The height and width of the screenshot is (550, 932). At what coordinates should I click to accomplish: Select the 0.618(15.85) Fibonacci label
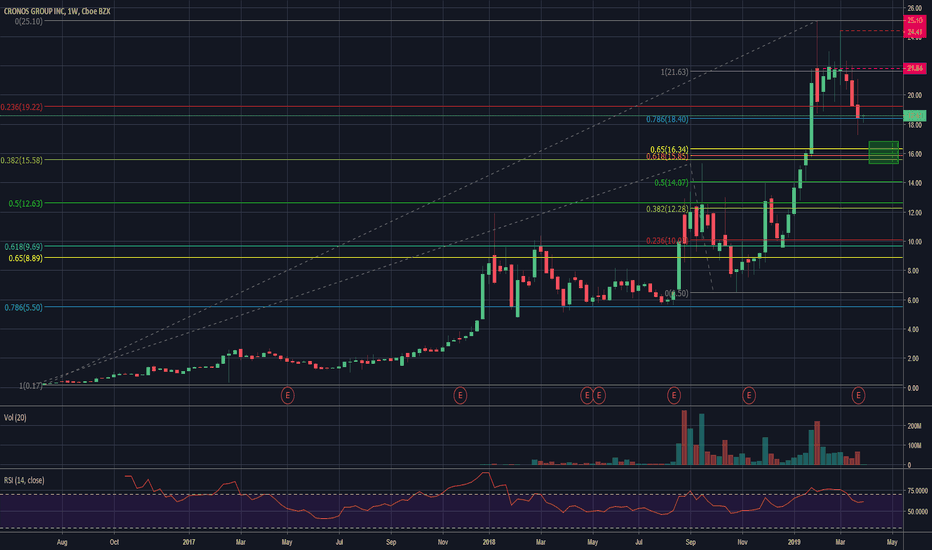667,156
